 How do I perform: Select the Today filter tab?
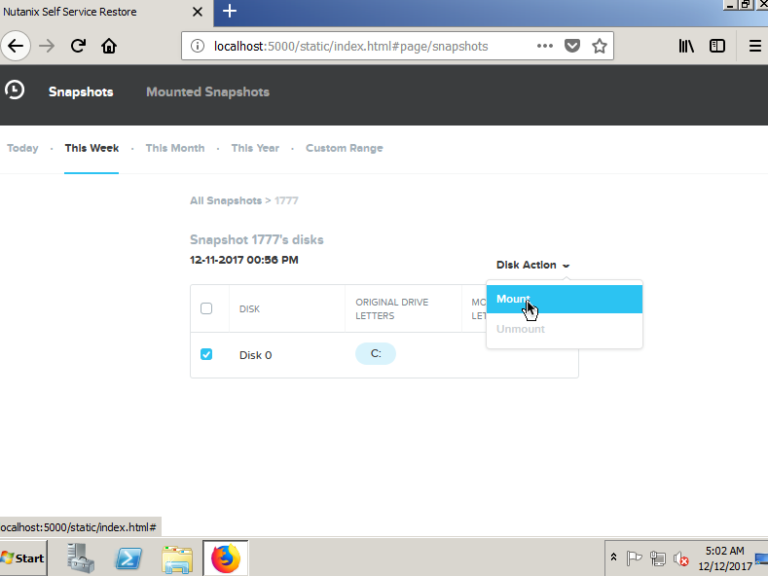point(23,148)
